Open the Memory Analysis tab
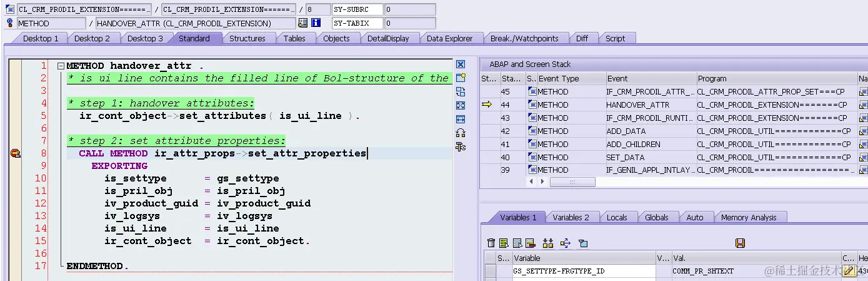The height and width of the screenshot is (281, 868). (749, 217)
